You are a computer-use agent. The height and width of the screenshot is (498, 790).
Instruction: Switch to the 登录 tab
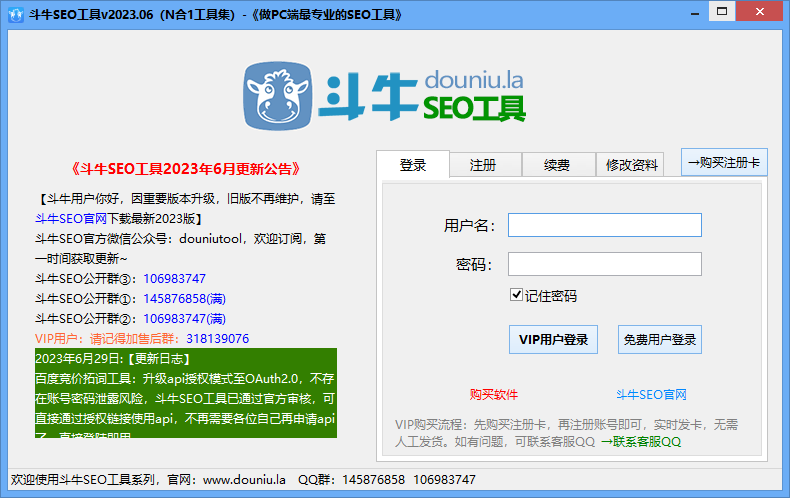(413, 165)
